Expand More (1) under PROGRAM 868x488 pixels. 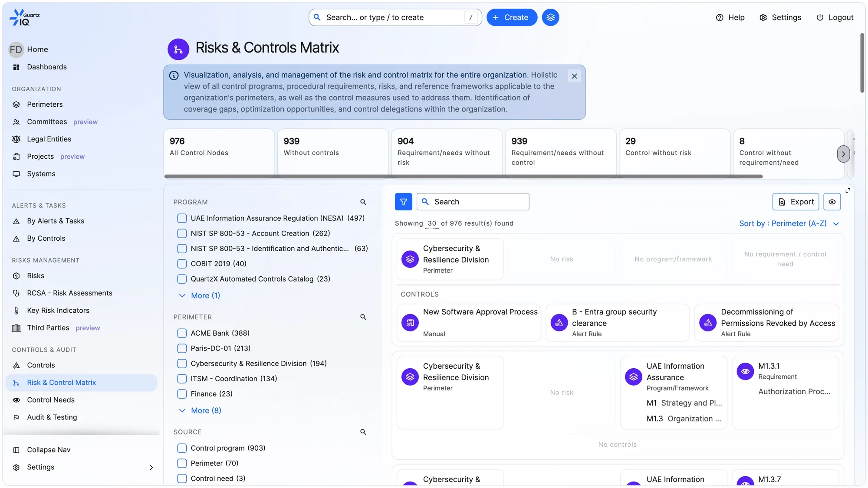(x=200, y=295)
